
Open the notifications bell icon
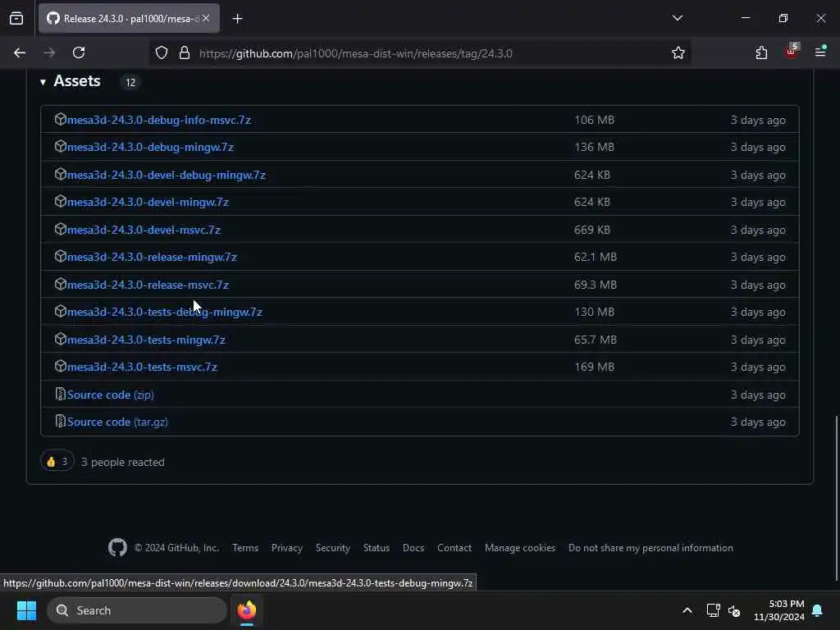pos(818,610)
